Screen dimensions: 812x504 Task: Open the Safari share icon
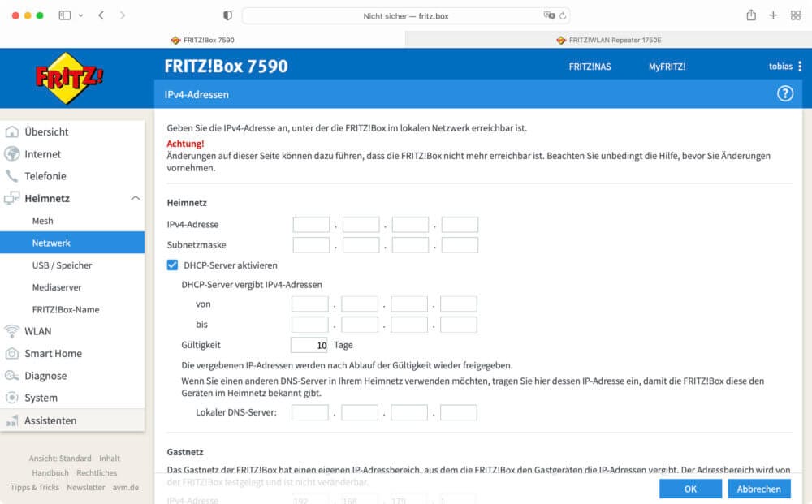[751, 15]
